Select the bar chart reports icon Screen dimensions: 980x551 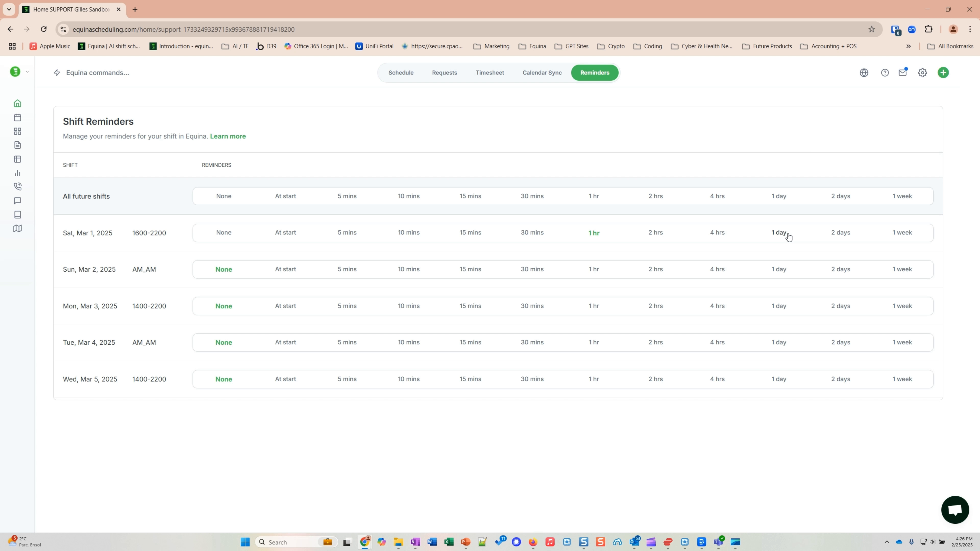click(18, 173)
